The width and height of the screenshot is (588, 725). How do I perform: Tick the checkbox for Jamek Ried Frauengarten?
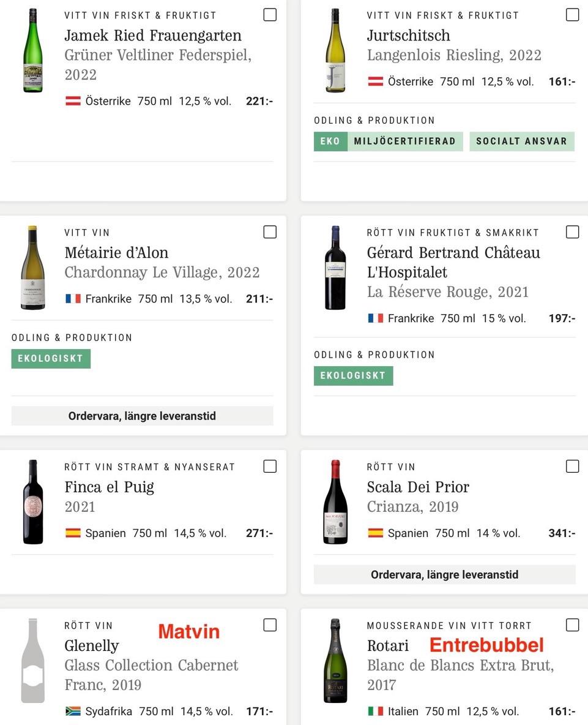point(270,15)
